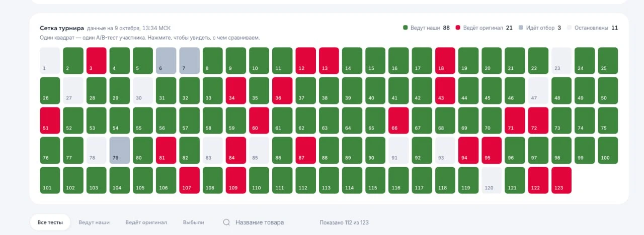Viewport: 644px width, 235px height.
Task: Open stopped square 23
Action: click(x=561, y=61)
